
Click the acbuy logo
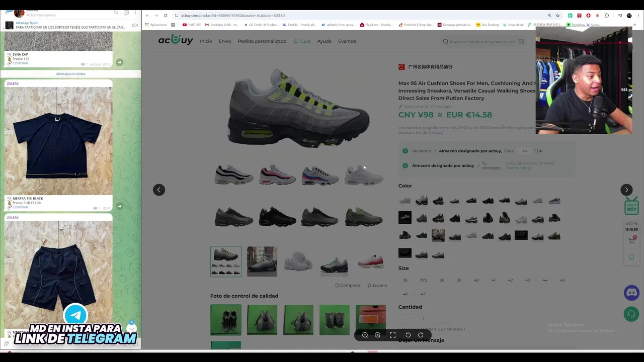click(176, 40)
